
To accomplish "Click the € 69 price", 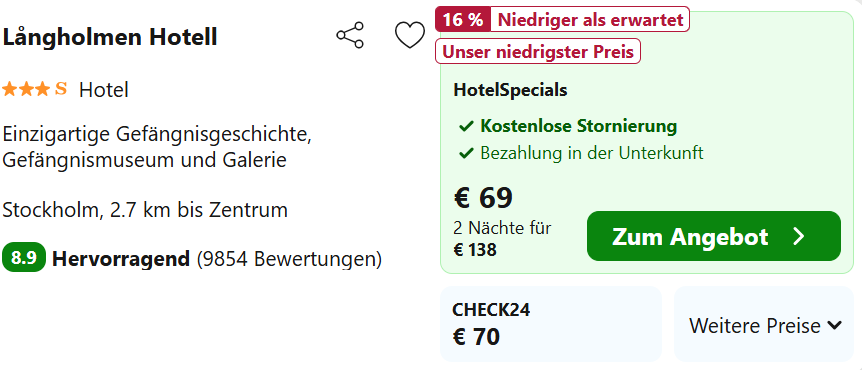I will tap(483, 198).
